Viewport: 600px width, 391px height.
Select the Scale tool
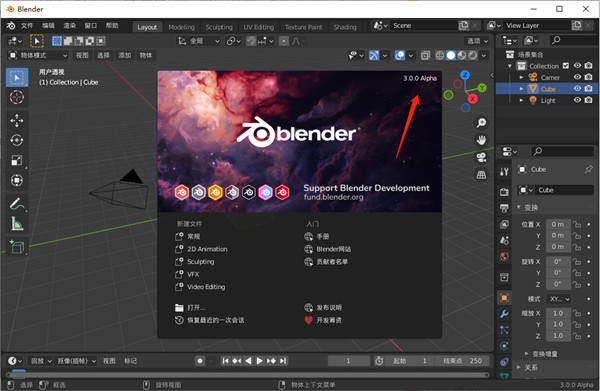(16, 160)
